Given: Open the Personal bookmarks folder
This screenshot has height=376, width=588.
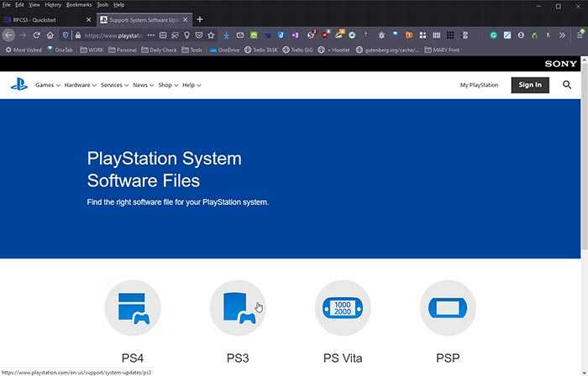Looking at the screenshot, I should 123,50.
